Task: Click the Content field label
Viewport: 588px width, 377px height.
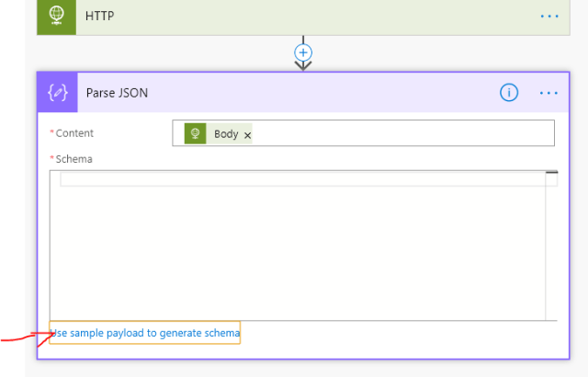Action: click(74, 133)
